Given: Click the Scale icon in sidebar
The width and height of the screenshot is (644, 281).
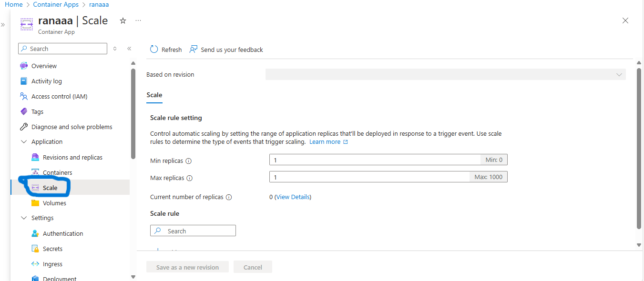Looking at the screenshot, I should (35, 188).
